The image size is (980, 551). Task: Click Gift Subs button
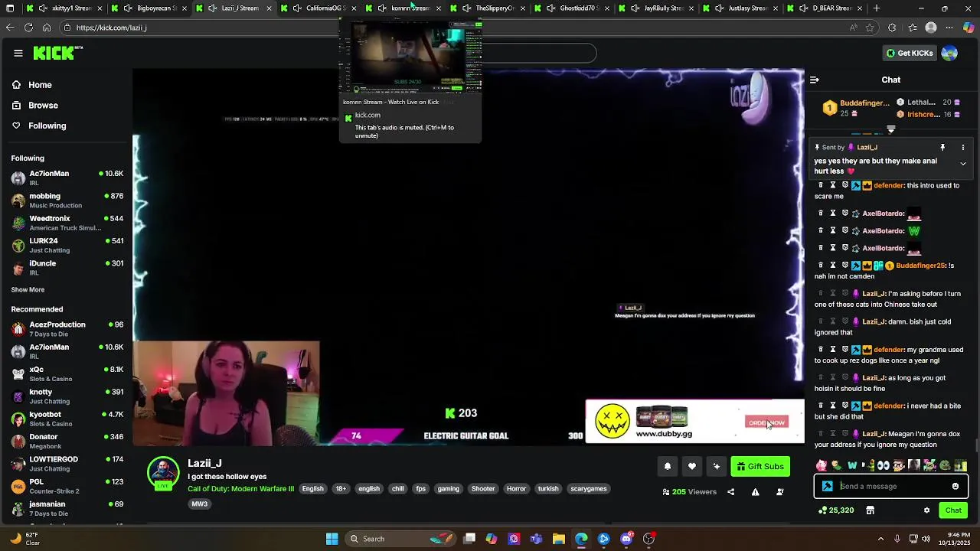pos(760,466)
